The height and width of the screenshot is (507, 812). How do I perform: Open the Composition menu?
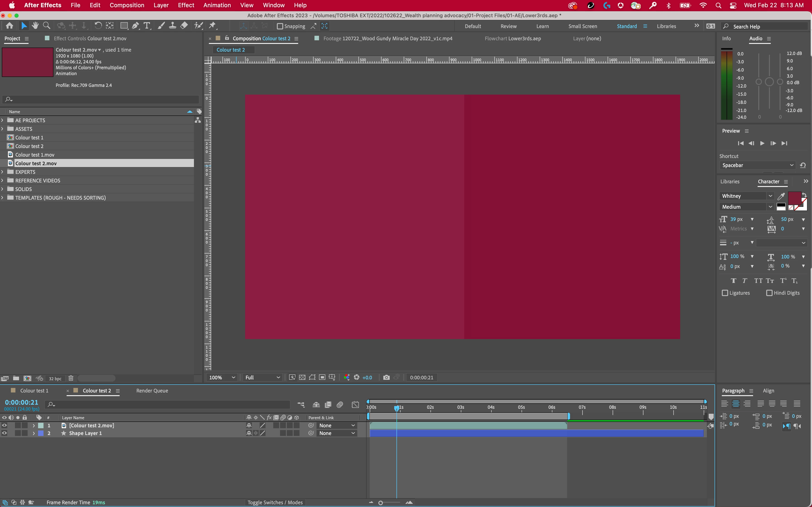pyautogui.click(x=127, y=5)
